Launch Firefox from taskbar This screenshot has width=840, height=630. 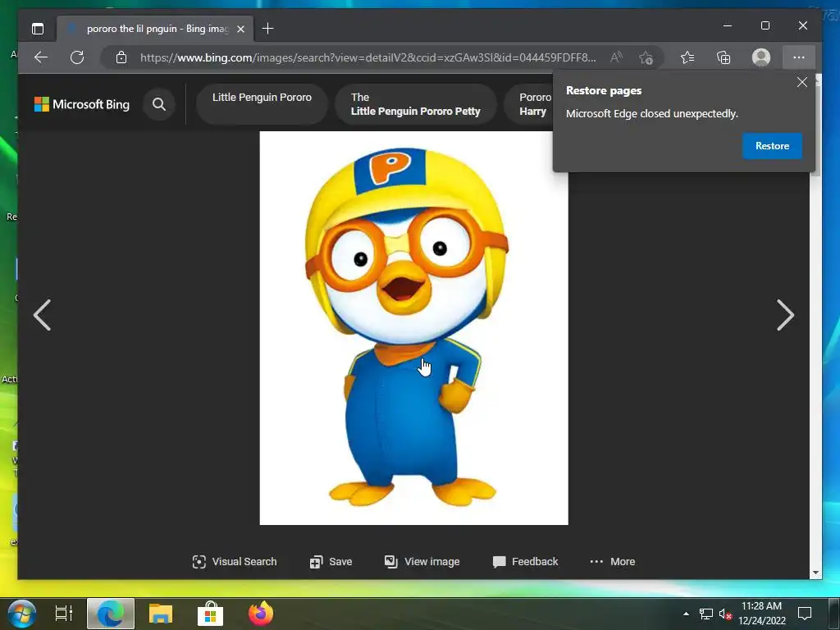point(261,614)
